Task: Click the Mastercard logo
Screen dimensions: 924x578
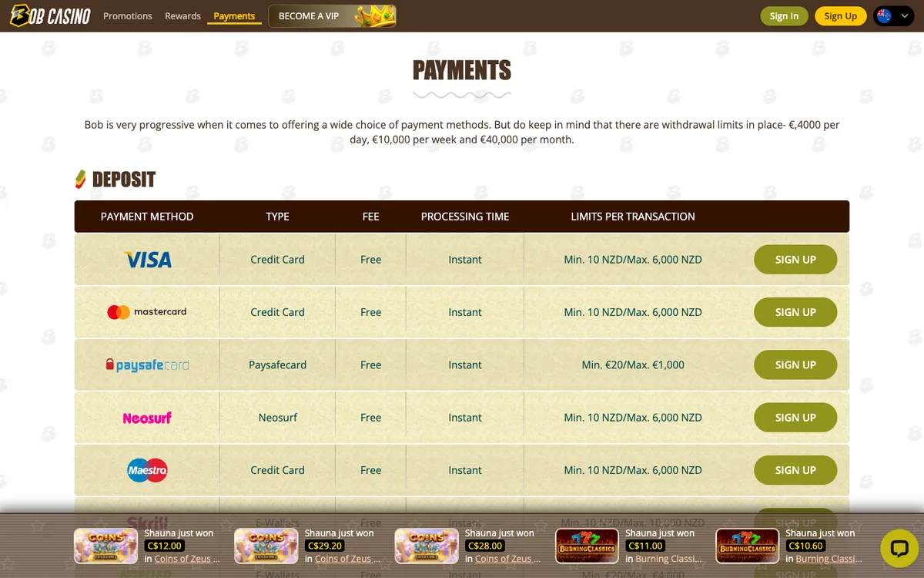Action: pyautogui.click(x=147, y=312)
